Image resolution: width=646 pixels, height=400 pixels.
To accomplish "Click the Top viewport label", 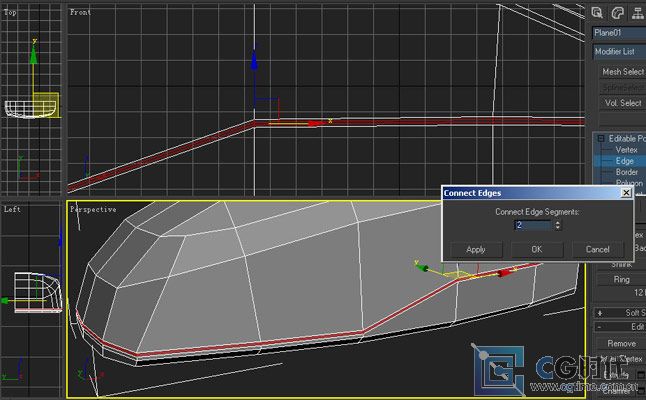I will pos(10,12).
